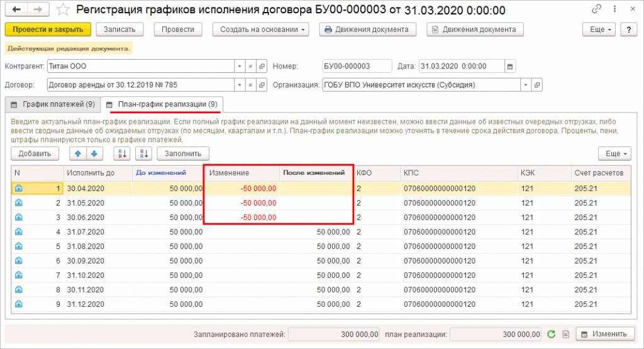Select the План-график реализации tab
This screenshot has width=644, height=349.
click(162, 104)
